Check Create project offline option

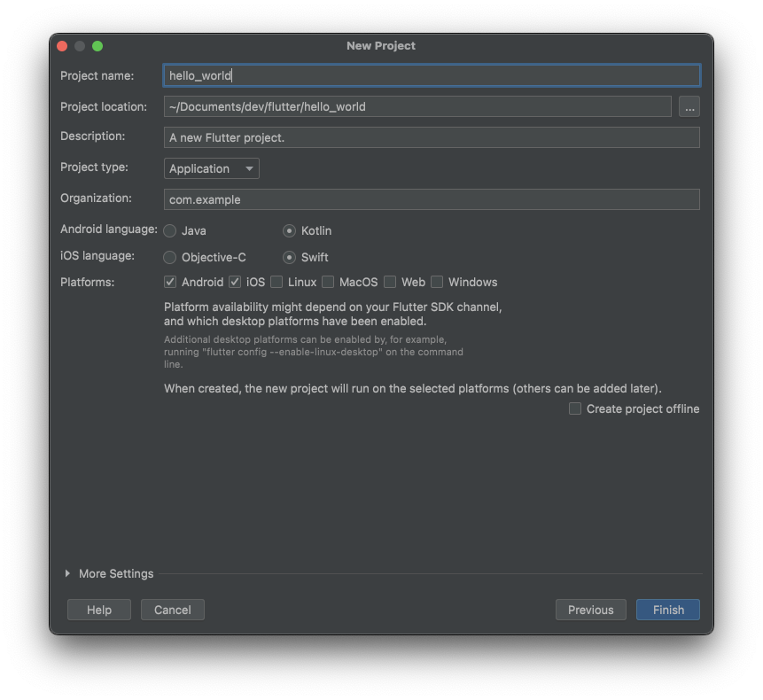pyautogui.click(x=575, y=408)
